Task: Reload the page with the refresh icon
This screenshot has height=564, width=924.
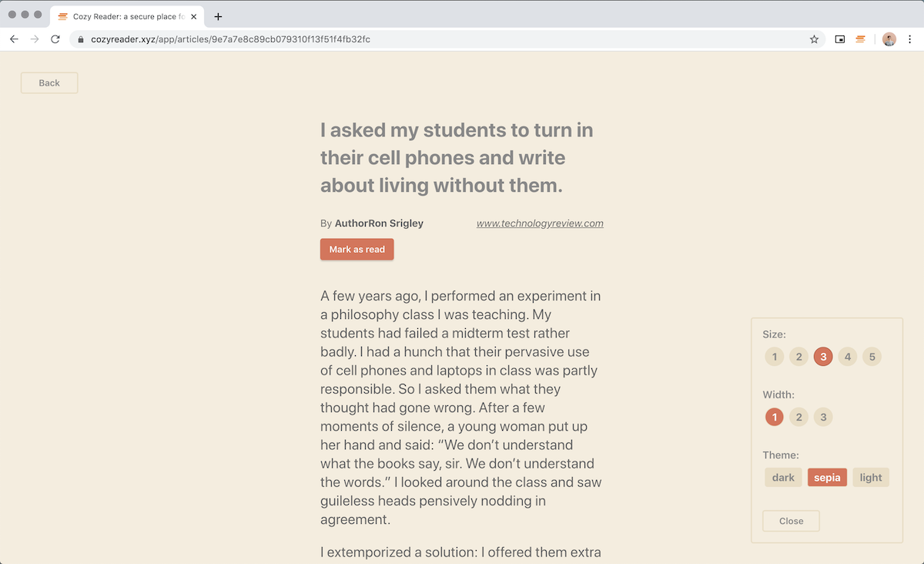Action: (55, 39)
